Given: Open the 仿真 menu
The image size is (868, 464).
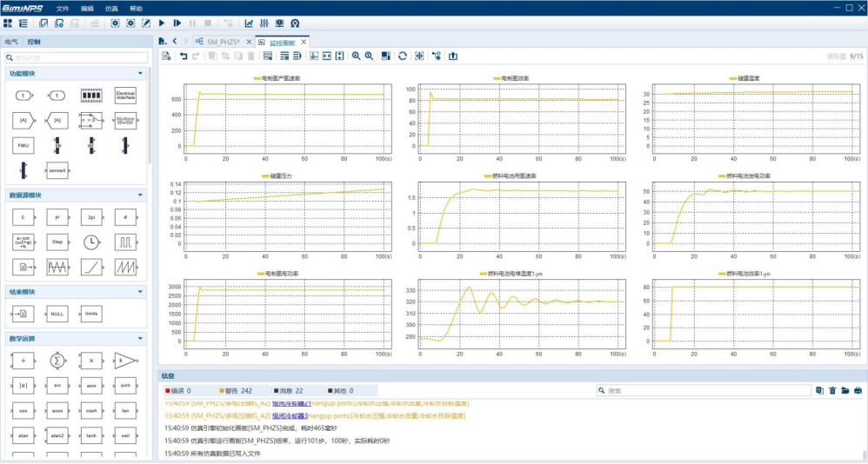Looking at the screenshot, I should [x=111, y=7].
